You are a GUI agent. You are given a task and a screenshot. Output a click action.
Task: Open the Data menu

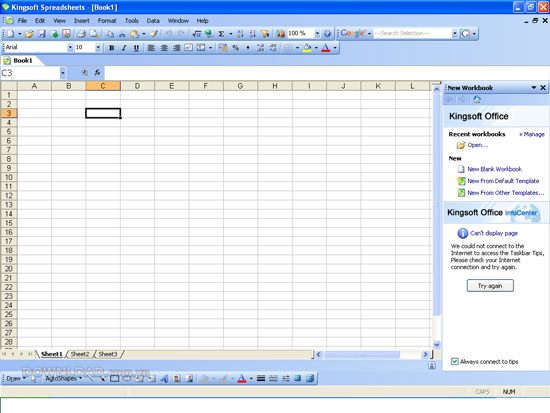(153, 21)
